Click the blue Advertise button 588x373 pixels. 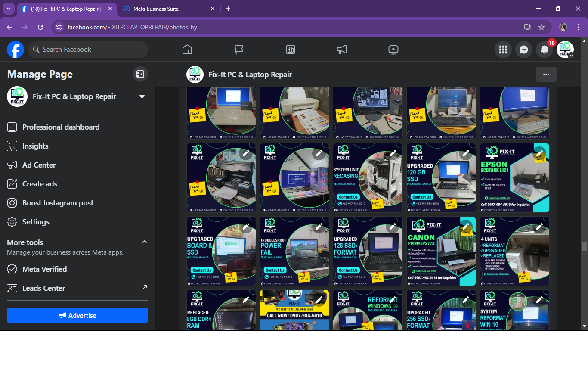tap(77, 315)
